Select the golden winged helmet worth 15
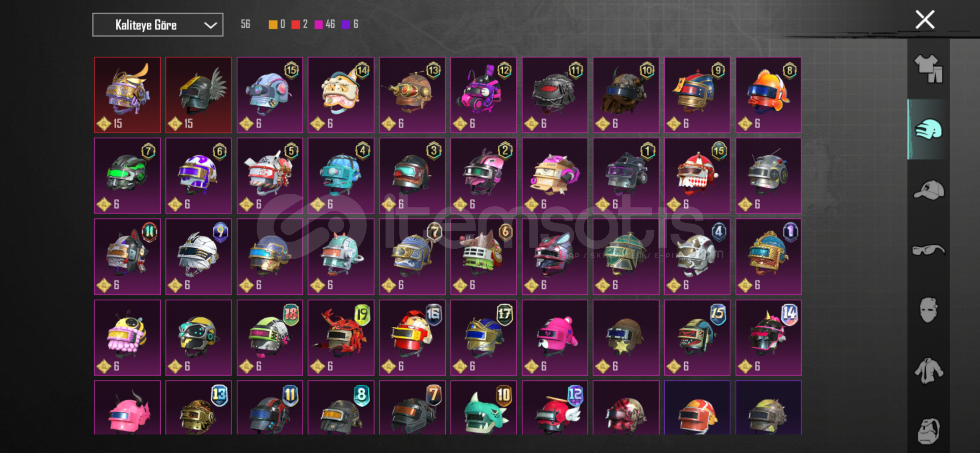The width and height of the screenshot is (980, 453). click(127, 95)
